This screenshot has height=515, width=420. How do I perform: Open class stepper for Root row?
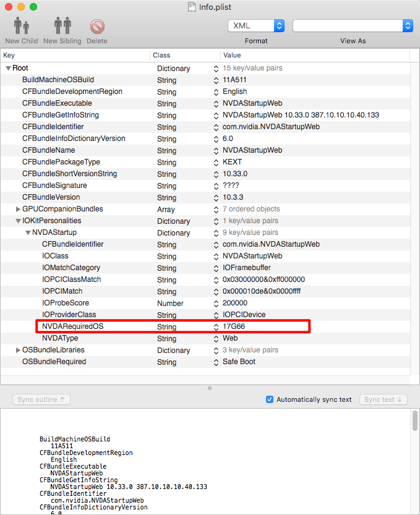tap(216, 68)
